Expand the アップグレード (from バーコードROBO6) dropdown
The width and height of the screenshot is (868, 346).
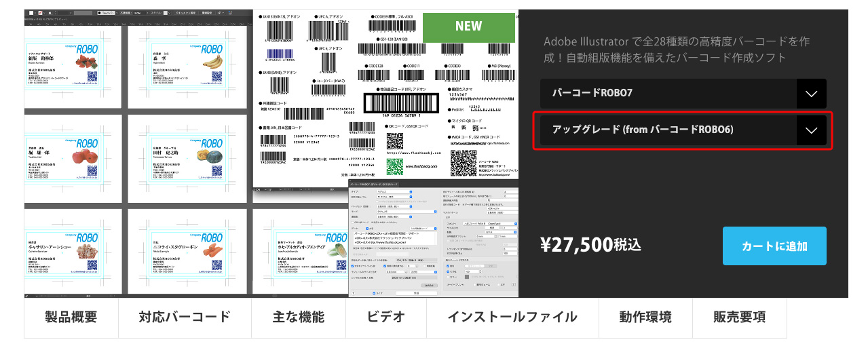tap(683, 130)
